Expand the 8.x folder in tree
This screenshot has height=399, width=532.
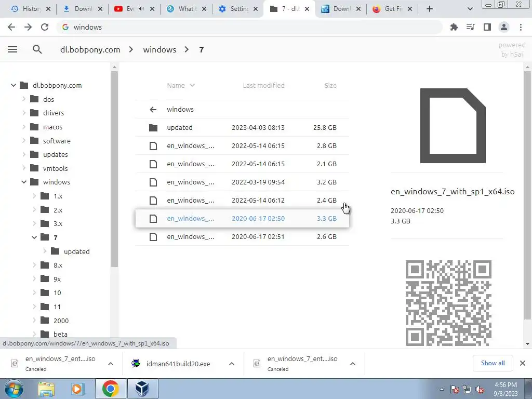[x=34, y=265]
